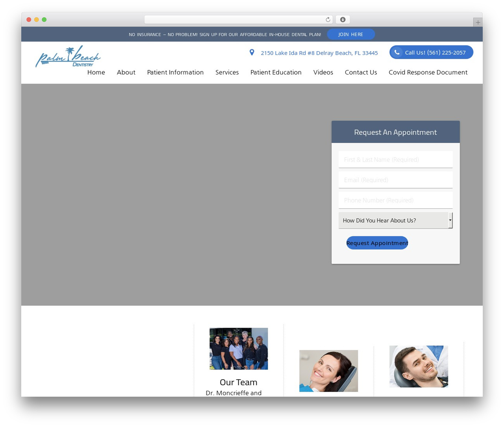Click the browser download icon

(343, 20)
